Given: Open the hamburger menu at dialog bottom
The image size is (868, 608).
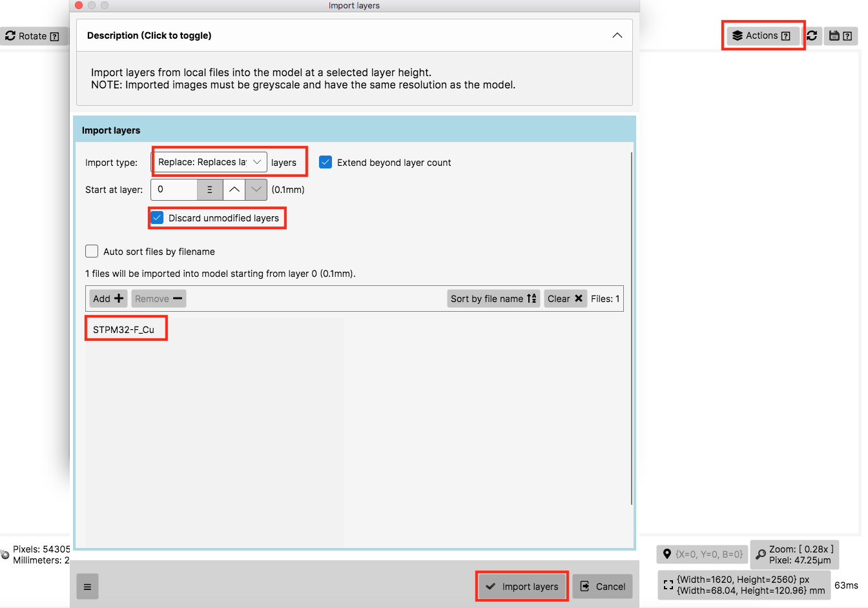Looking at the screenshot, I should pos(87,587).
